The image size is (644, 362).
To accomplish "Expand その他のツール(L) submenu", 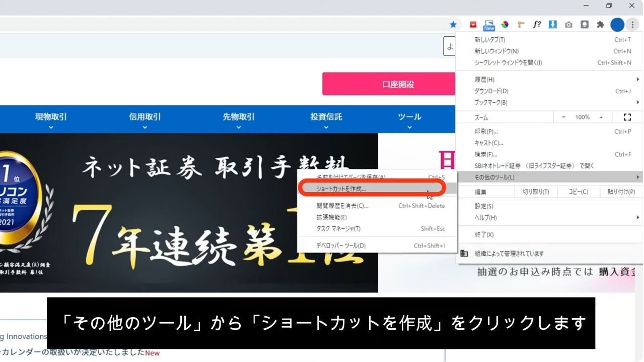I will tap(549, 177).
